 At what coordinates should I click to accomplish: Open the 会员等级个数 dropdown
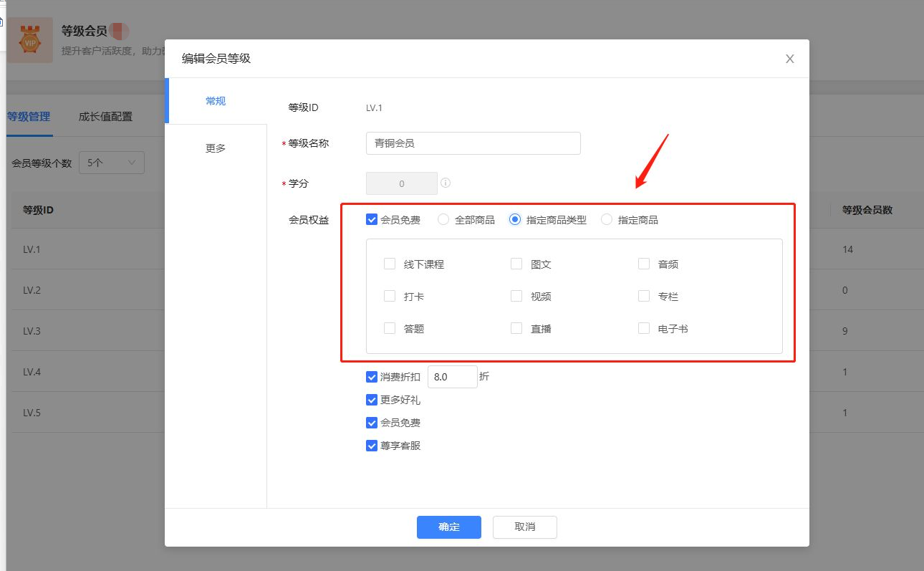click(x=111, y=163)
